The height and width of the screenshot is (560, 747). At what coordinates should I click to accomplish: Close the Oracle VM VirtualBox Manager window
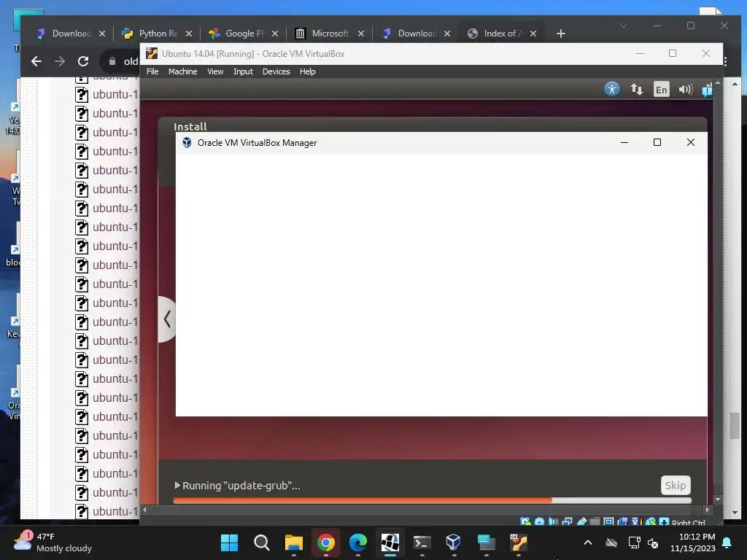[690, 142]
